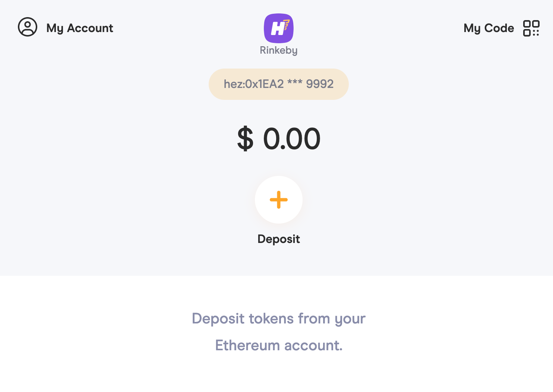Click the 9992 ending of the address
The height and width of the screenshot is (392, 553).
320,84
